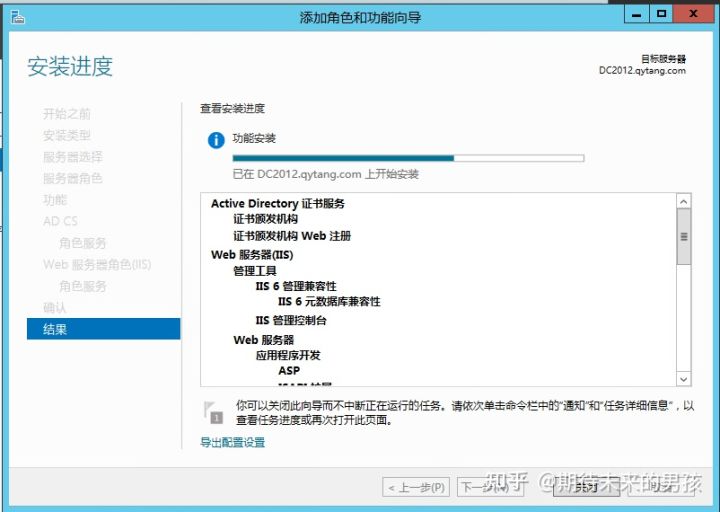Select the 功能 step in sidebar

coord(55,200)
